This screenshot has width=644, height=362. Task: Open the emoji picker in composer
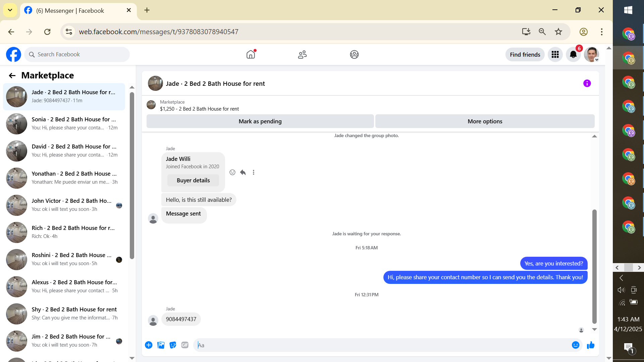tap(576, 345)
